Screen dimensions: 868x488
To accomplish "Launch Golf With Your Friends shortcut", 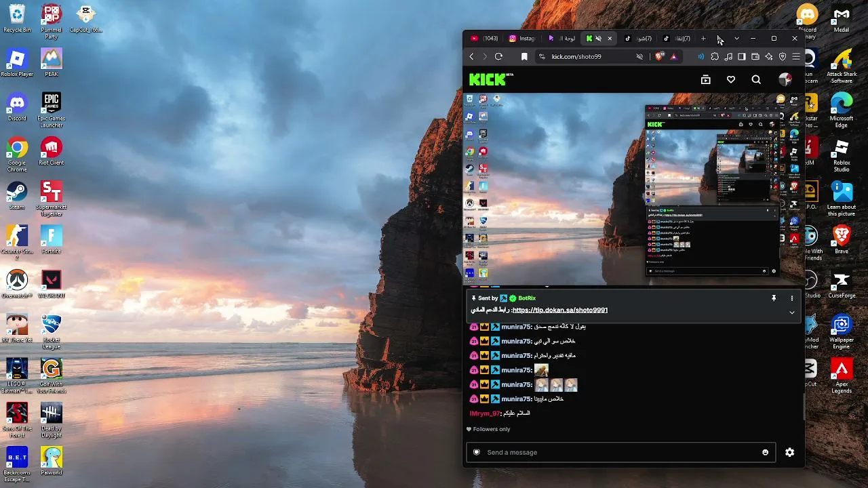I will click(x=52, y=375).
